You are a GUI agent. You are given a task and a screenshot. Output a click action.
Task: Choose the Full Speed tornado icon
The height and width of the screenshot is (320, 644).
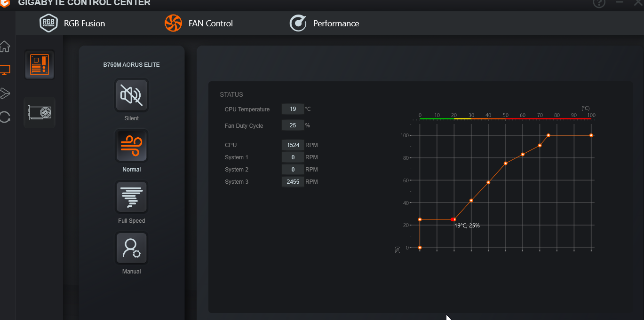coord(132,197)
